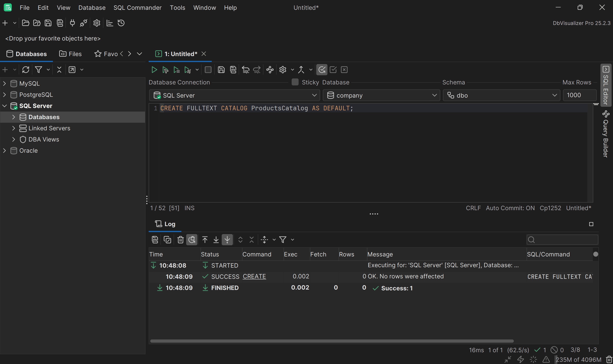Image resolution: width=613 pixels, height=364 pixels.
Task: Toggle the Query Builder side tab
Action: click(606, 134)
